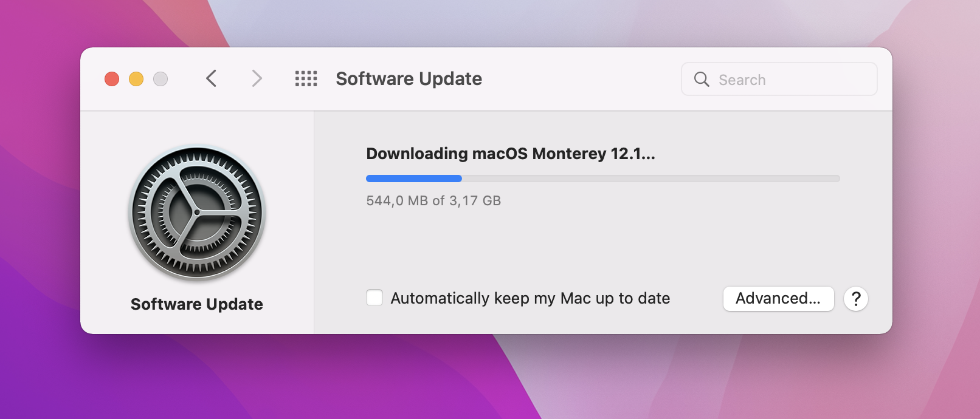Minimize the window with the yellow button

pyautogui.click(x=136, y=79)
